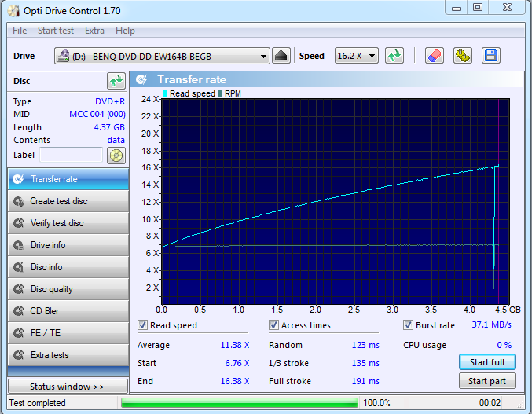Click the Burst rate value 37.1 MB/s
This screenshot has width=532, height=414.
click(x=491, y=324)
